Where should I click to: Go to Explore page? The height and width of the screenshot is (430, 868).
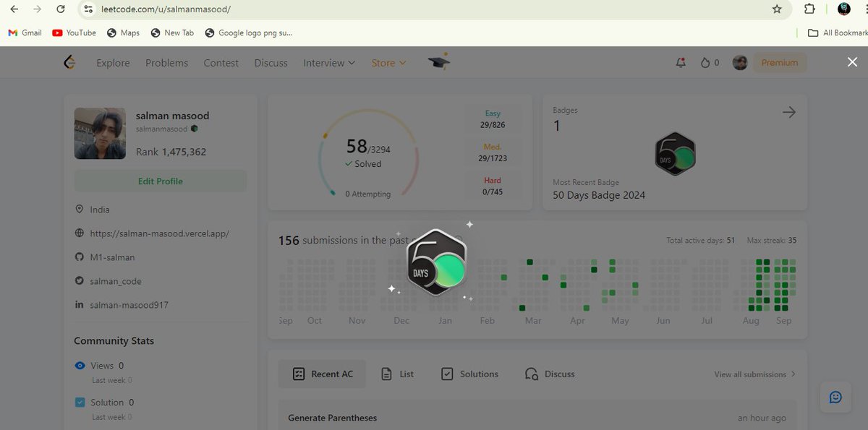pos(113,63)
